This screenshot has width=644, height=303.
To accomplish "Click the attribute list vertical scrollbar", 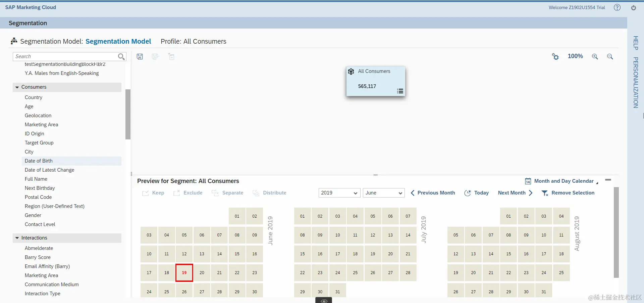I will coord(128,114).
